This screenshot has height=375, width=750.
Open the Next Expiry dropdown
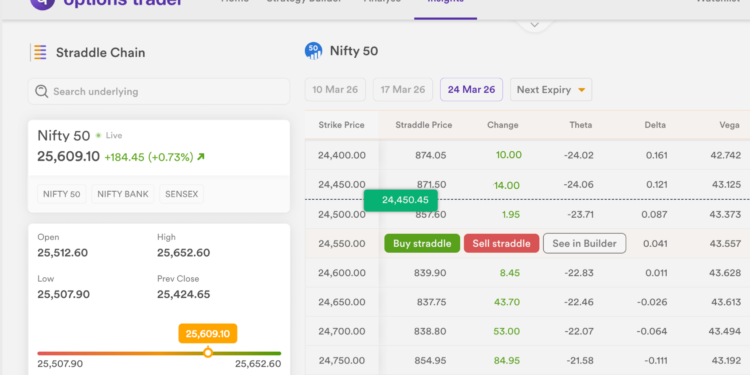551,90
